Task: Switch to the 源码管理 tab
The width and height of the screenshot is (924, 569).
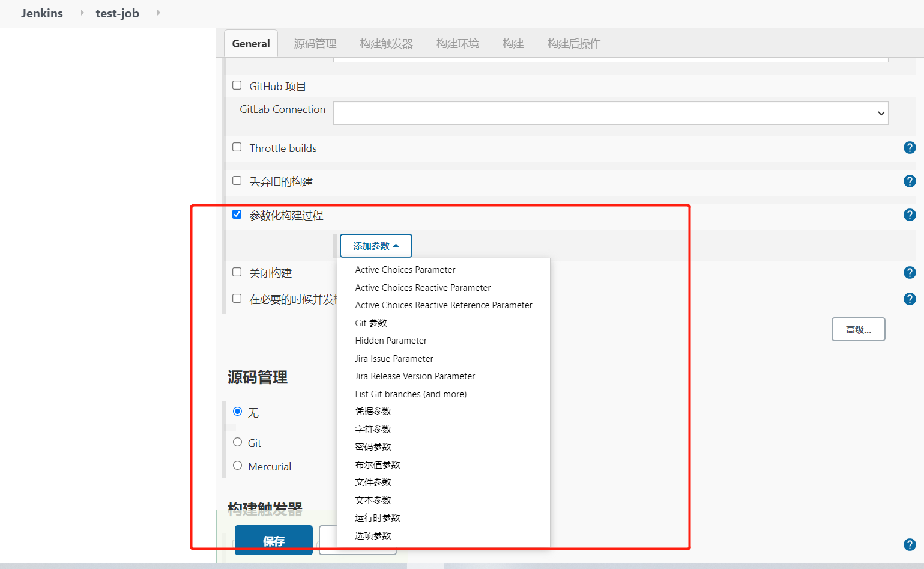Action: (x=315, y=44)
